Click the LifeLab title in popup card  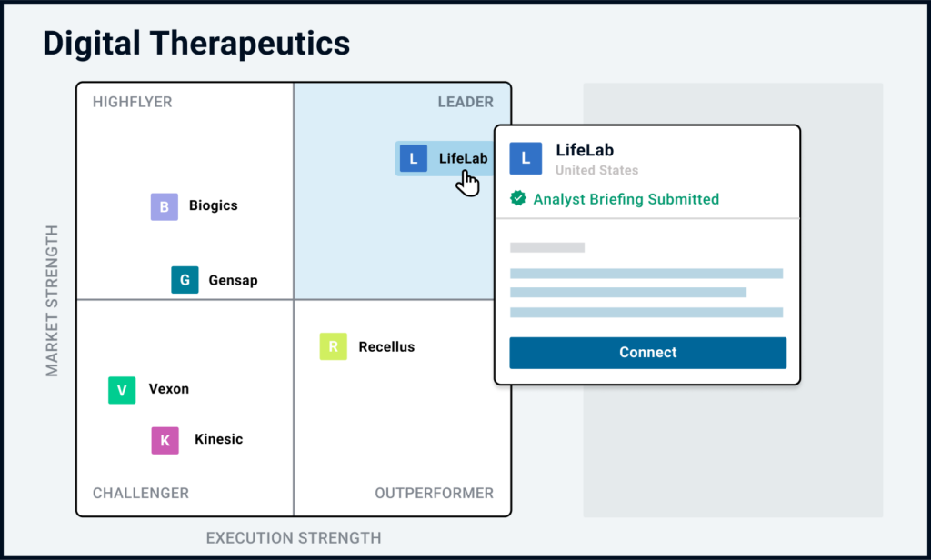[x=585, y=150]
